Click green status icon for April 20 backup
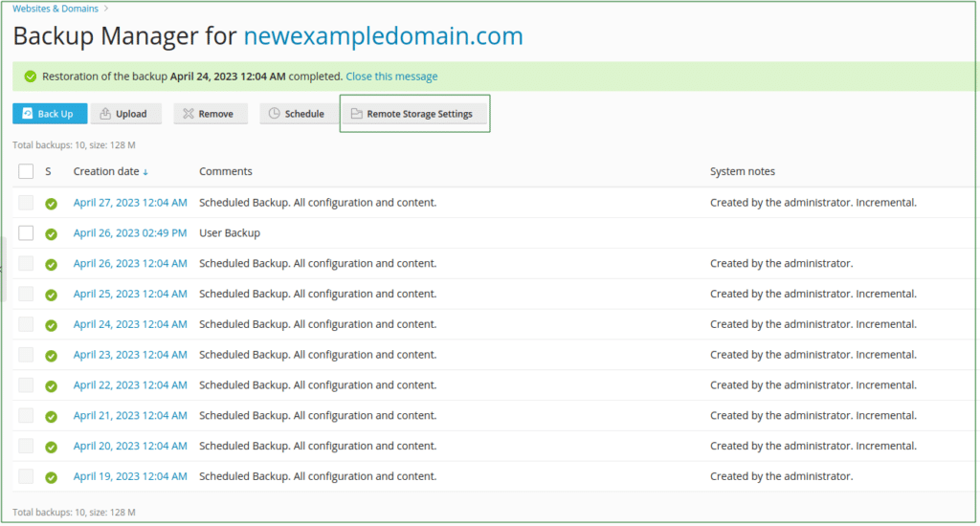Image resolution: width=980 pixels, height=526 pixels. click(x=52, y=447)
